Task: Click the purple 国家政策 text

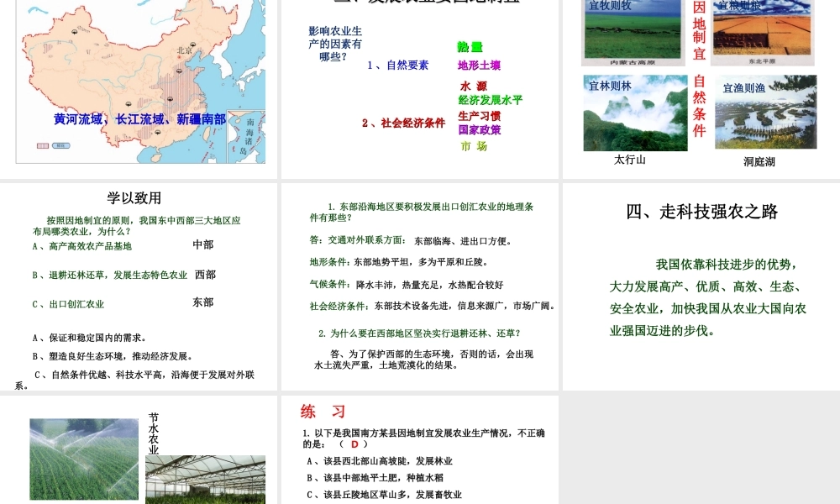Action: click(x=480, y=129)
